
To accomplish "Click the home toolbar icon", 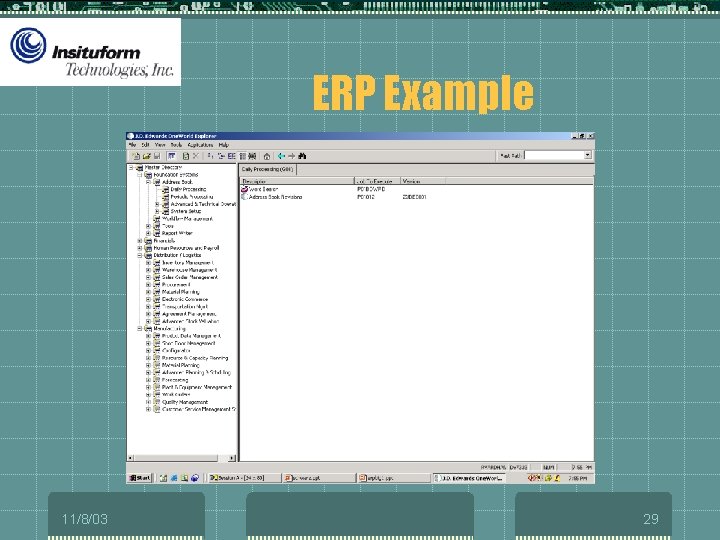I will pyautogui.click(x=267, y=156).
